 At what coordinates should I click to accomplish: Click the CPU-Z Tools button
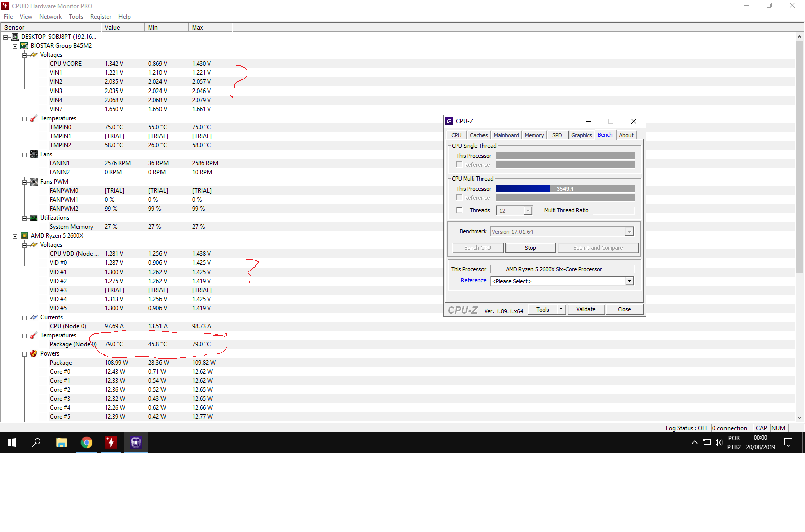[543, 309]
